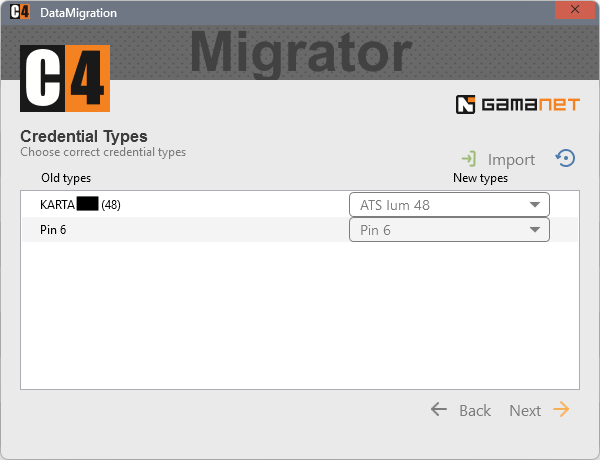Screen dimensions: 600x460
Task: Click the New types column header
Action: tap(480, 178)
